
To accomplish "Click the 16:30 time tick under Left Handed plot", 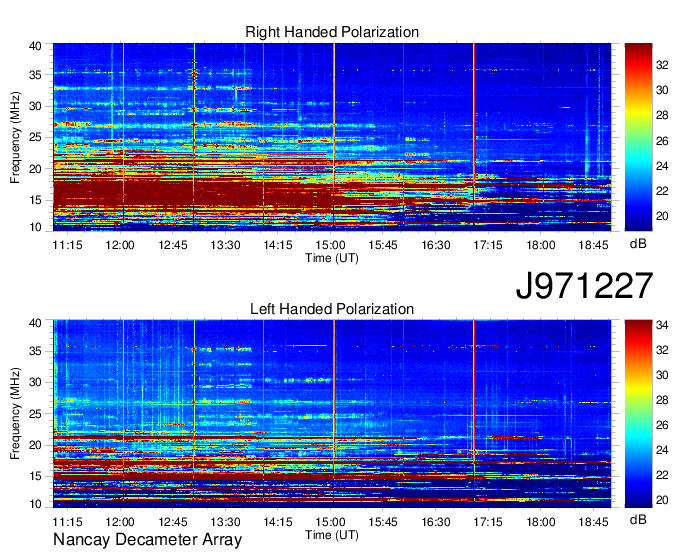I will [x=436, y=522].
